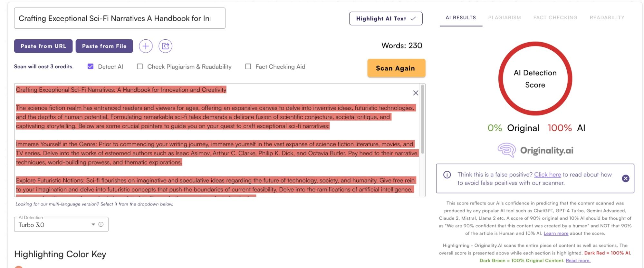This screenshot has height=268, width=644.
Task: Clear text with the X icon
Action: coord(416,93)
